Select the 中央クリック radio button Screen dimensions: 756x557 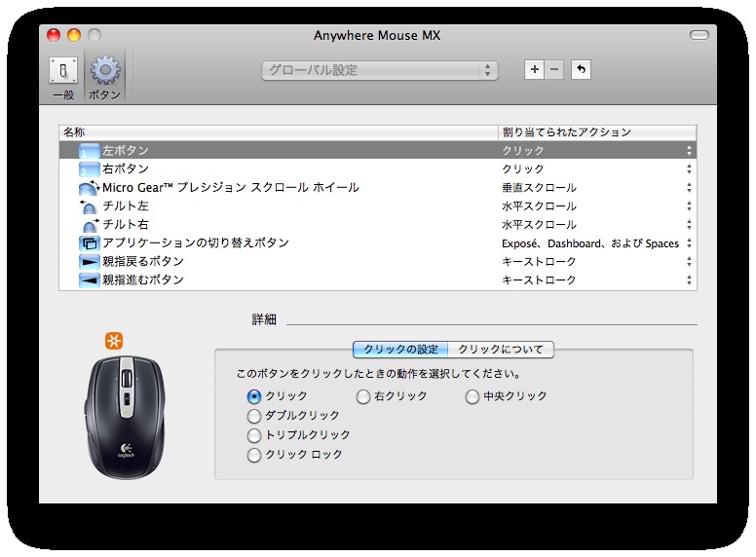tap(472, 396)
